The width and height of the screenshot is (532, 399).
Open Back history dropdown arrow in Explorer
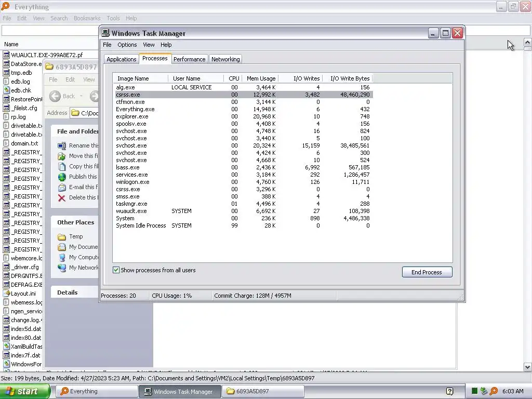(x=82, y=96)
